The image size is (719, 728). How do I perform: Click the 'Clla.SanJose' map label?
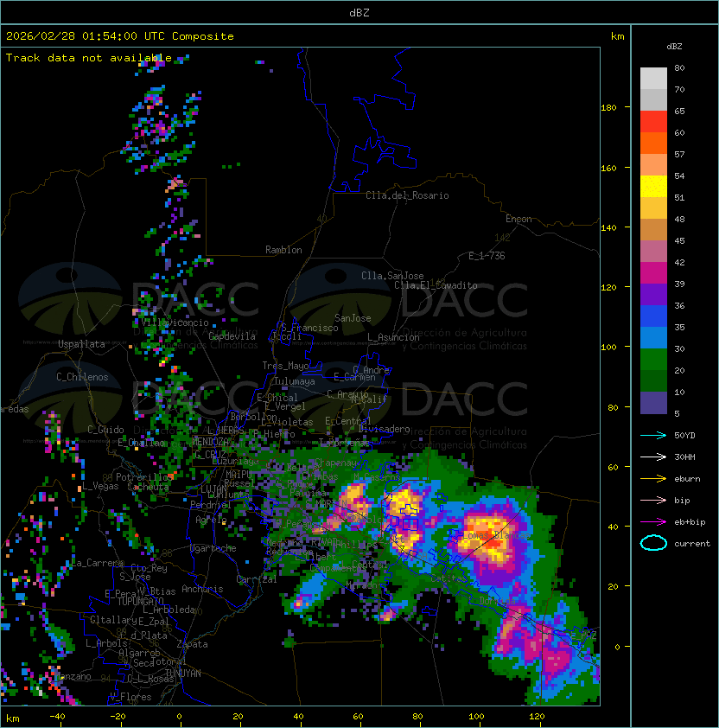pos(392,276)
